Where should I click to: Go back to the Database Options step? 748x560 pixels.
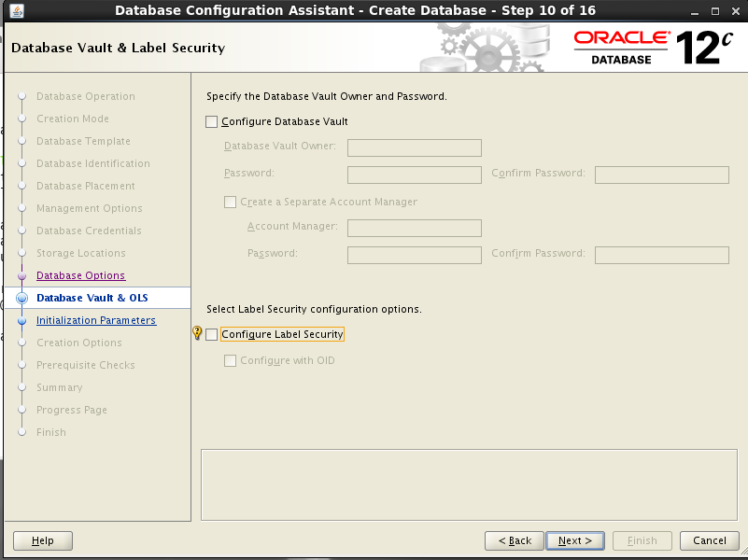[x=80, y=275]
